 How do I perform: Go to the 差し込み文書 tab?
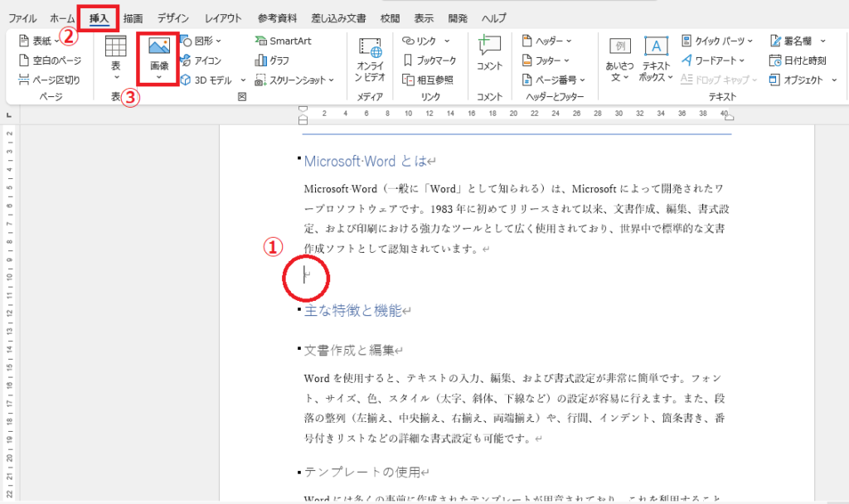[338, 18]
